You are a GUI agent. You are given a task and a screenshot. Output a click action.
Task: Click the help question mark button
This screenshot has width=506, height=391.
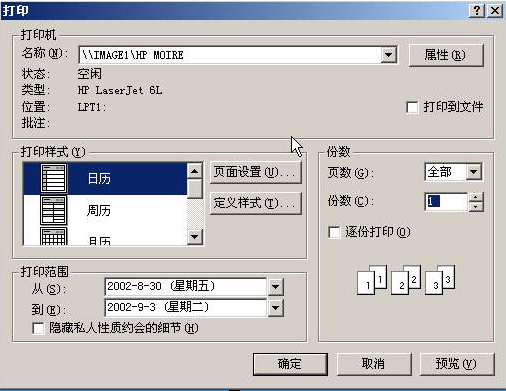(477, 11)
